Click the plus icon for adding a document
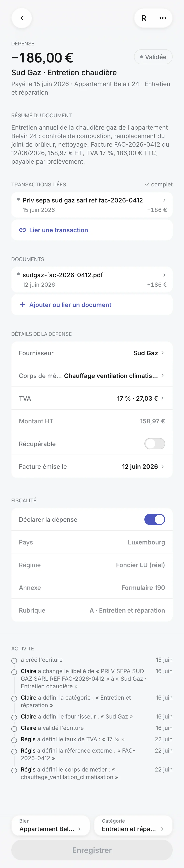Screen dimensions: 184x868 (x=23, y=305)
